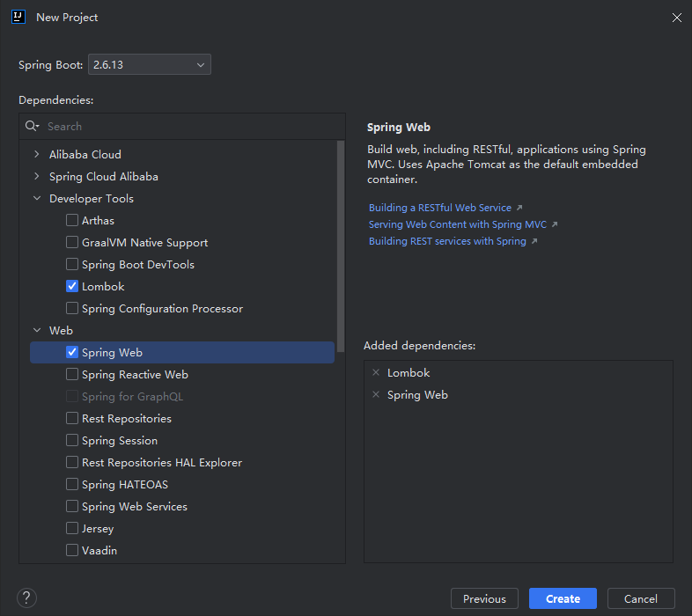Image resolution: width=692 pixels, height=616 pixels.
Task: Expand the Alibaba Cloud category
Action: click(37, 154)
